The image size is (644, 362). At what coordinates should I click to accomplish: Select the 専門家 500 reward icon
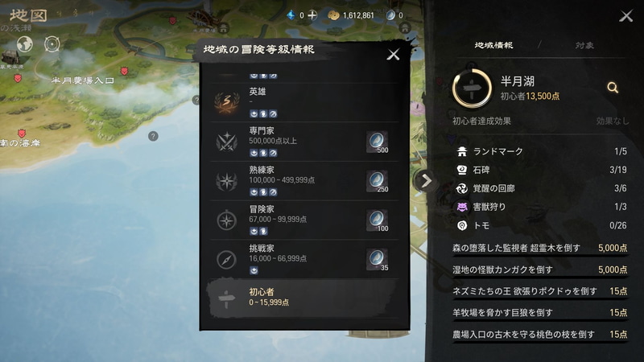tap(377, 142)
